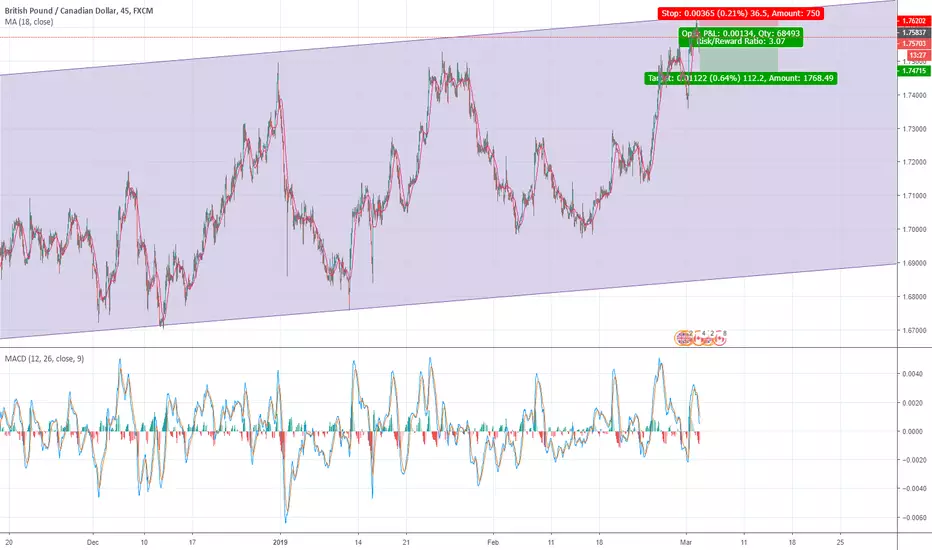
Task: Select the MA (18, close) indicator label
Action: click(29, 22)
